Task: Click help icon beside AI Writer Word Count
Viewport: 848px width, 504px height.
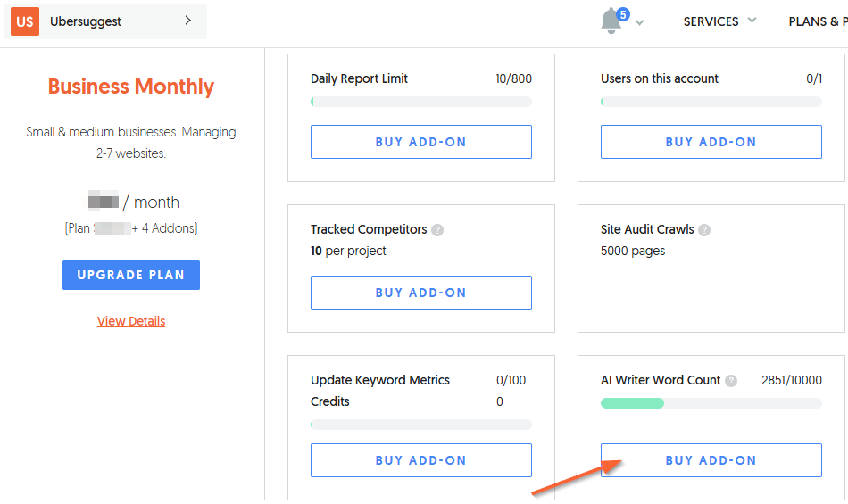Action: pos(731,381)
